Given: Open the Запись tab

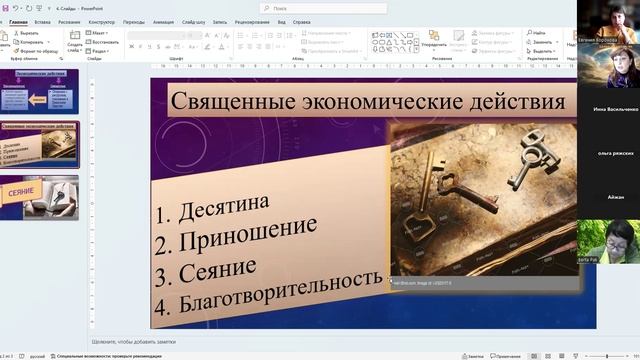Looking at the screenshot, I should [x=220, y=22].
